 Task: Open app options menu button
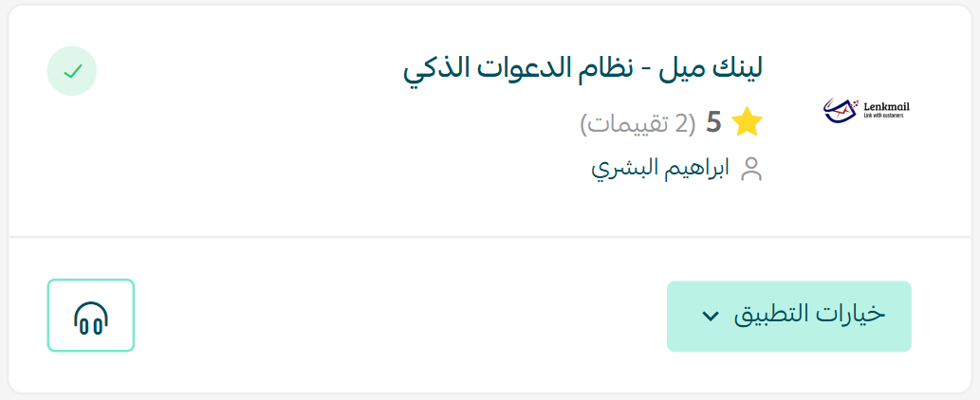(x=788, y=317)
